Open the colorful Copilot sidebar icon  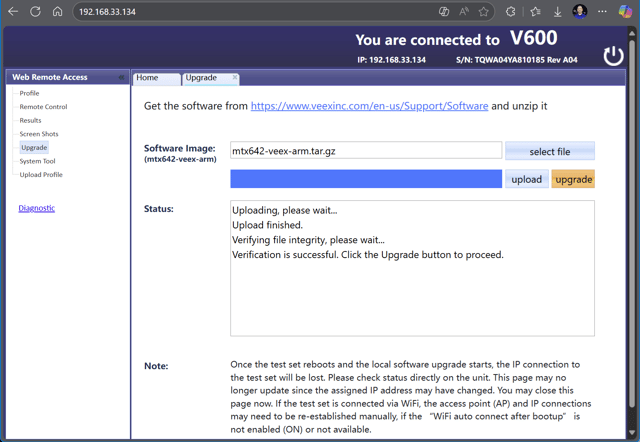[x=625, y=11]
